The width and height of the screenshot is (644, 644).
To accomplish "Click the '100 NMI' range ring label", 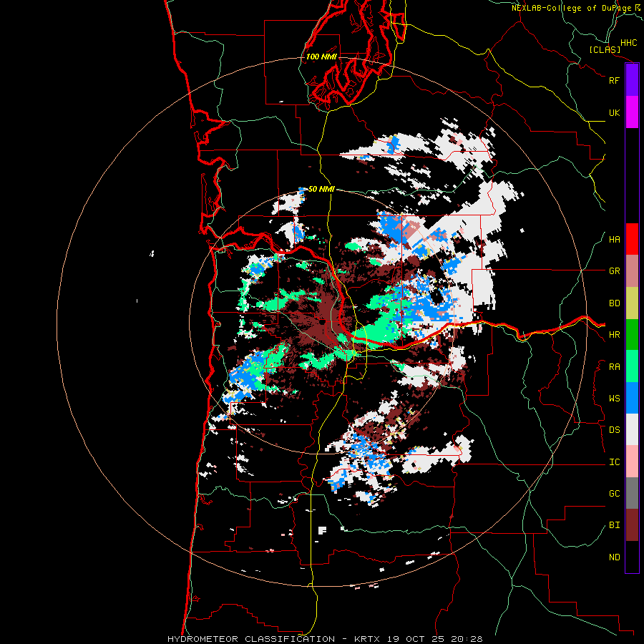I will (x=321, y=57).
